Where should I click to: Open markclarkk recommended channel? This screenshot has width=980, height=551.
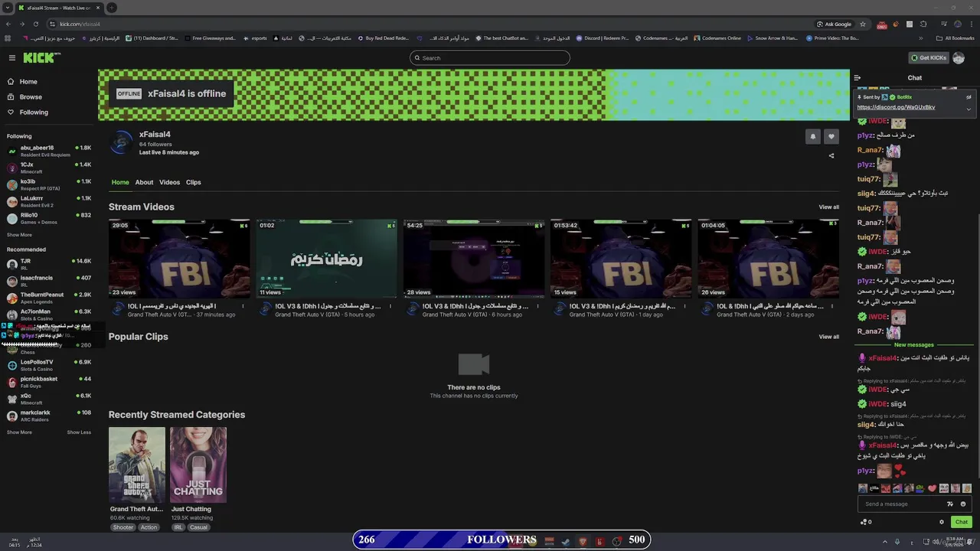point(49,416)
